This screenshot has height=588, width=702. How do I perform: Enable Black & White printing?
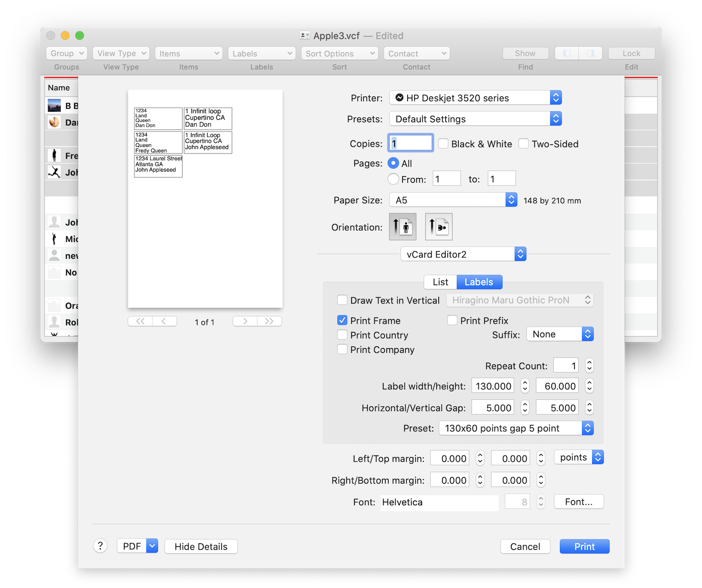tap(443, 143)
